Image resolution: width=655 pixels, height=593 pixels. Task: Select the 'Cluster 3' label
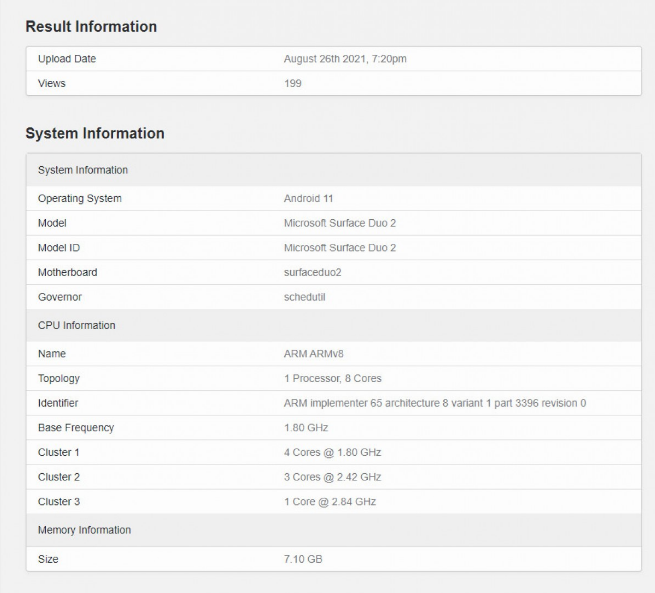coord(59,502)
